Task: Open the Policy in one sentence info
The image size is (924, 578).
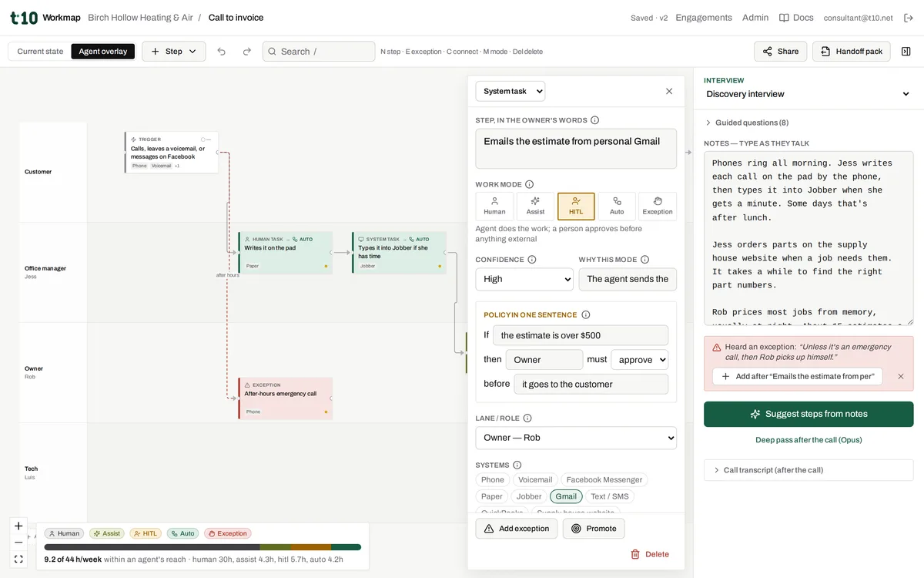Action: pyautogui.click(x=585, y=314)
